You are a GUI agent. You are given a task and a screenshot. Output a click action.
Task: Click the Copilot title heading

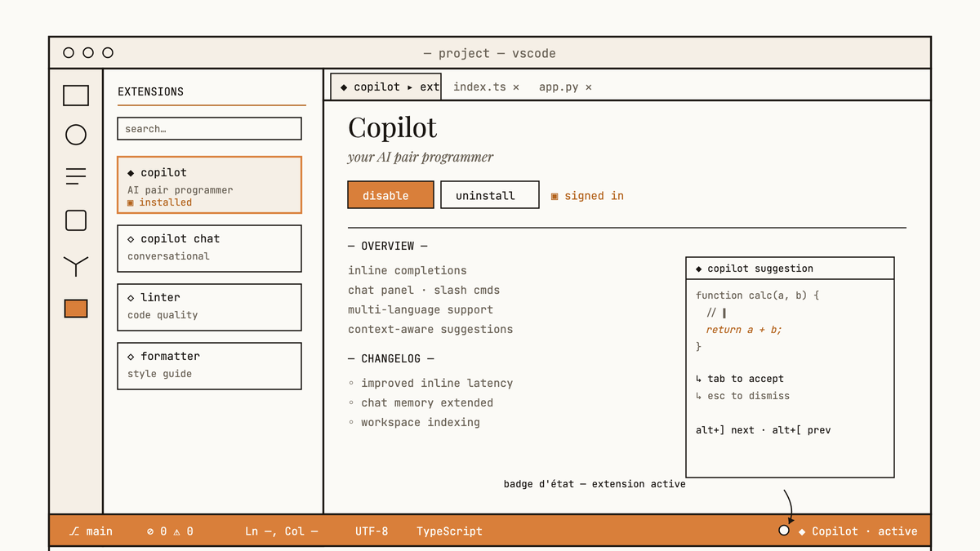click(x=393, y=127)
